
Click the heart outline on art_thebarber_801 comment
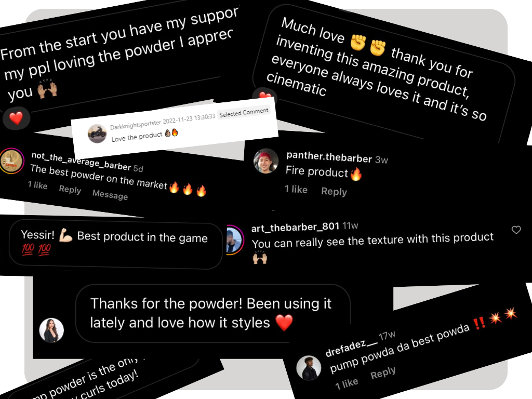[x=516, y=230]
